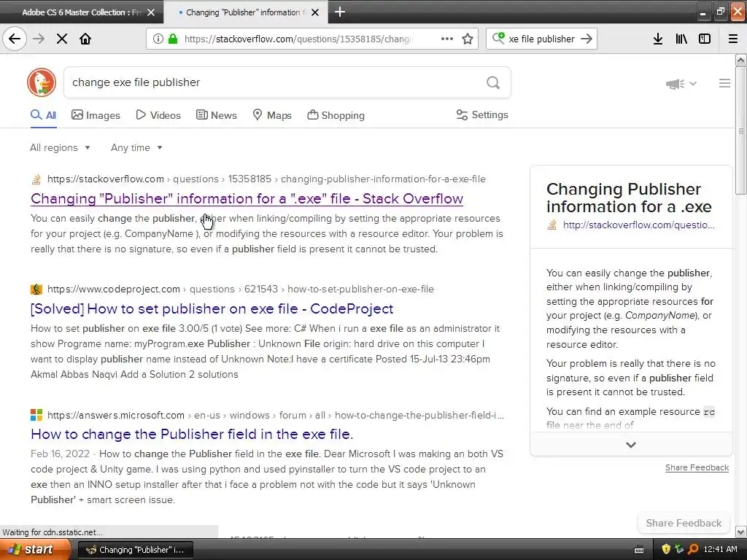Image resolution: width=747 pixels, height=560 pixels.
Task: Click the Stack Overflow favicon in info panel
Action: [552, 225]
